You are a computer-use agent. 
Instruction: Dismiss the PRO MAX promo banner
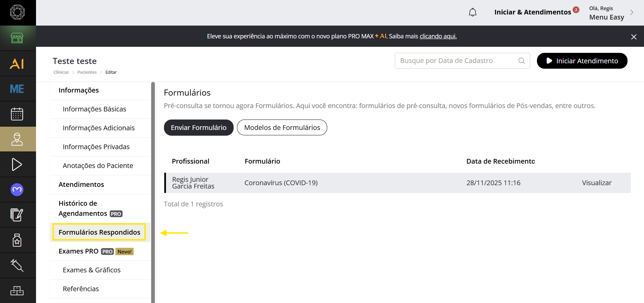[x=634, y=37]
